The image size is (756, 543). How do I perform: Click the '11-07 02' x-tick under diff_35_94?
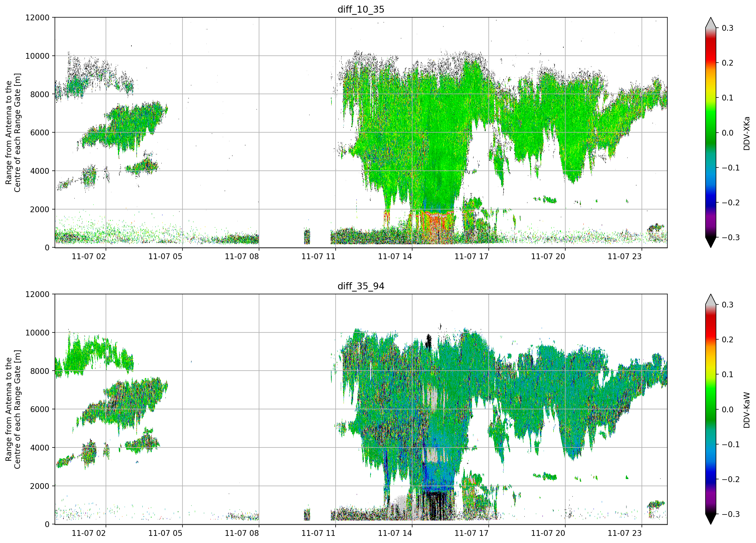(89, 533)
